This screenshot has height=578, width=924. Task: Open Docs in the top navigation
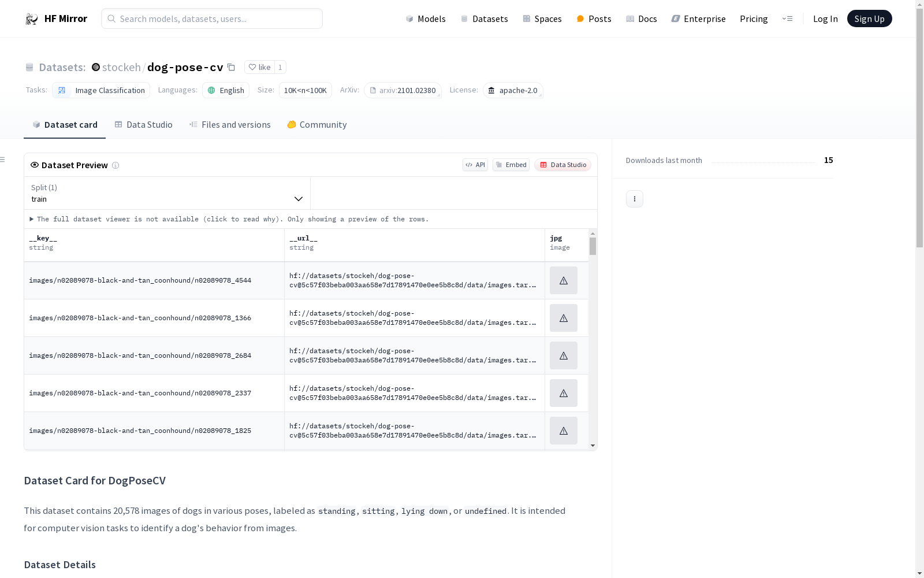642,19
